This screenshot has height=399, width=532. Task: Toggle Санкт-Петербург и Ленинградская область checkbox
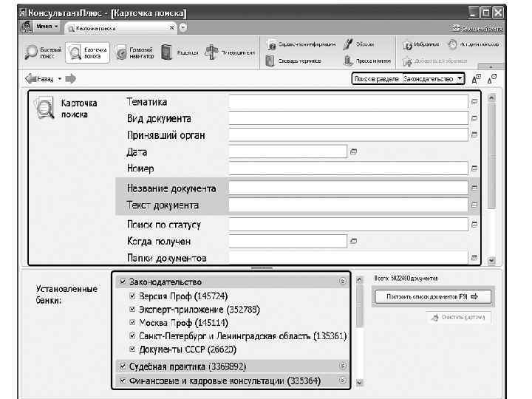133,336
